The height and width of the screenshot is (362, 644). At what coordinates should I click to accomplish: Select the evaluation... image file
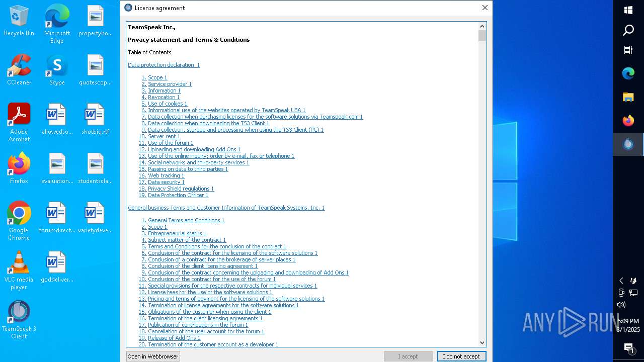pyautogui.click(x=57, y=169)
